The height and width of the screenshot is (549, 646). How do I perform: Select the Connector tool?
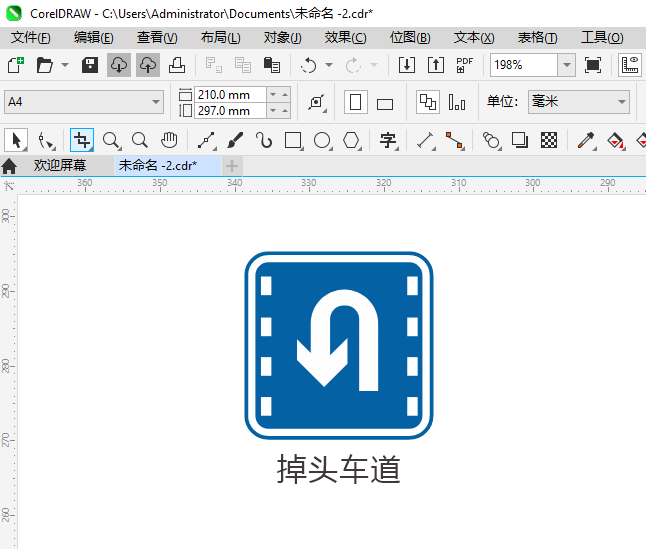455,140
